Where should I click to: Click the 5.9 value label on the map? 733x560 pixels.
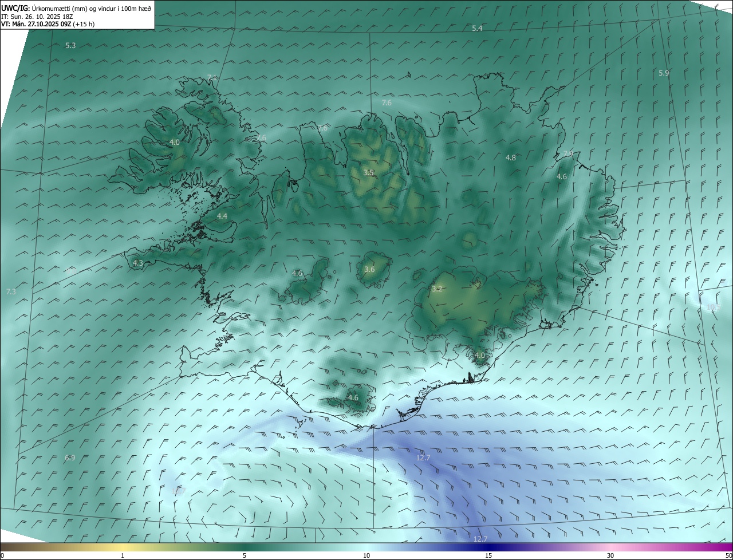[x=664, y=73]
